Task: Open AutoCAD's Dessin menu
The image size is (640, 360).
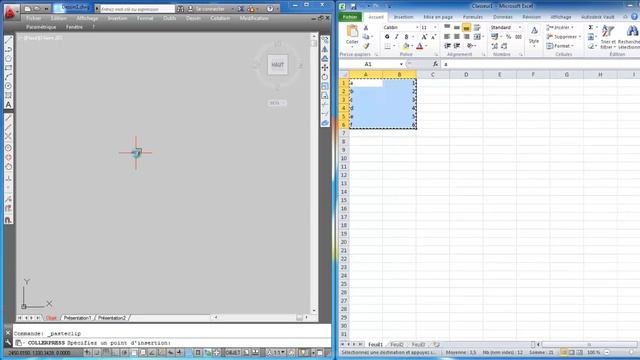Action: coord(193,18)
